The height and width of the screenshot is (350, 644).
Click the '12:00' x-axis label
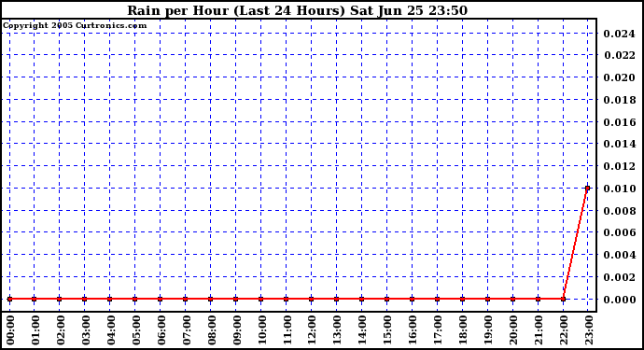tap(313, 329)
